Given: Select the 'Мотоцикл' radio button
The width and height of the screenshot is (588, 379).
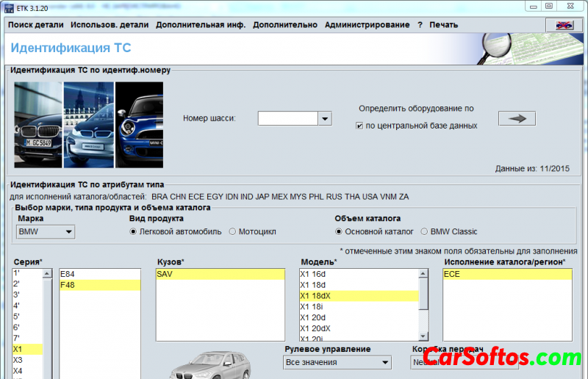Looking at the screenshot, I should pos(233,232).
